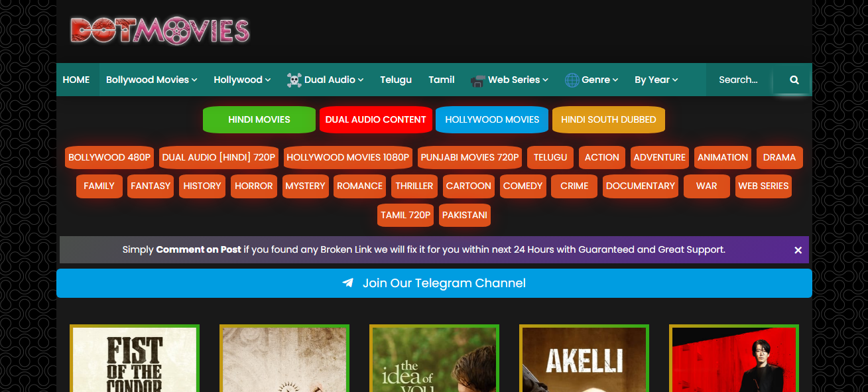
Task: Select the PUNJABI MOVIES 720P tag
Action: [x=469, y=158]
